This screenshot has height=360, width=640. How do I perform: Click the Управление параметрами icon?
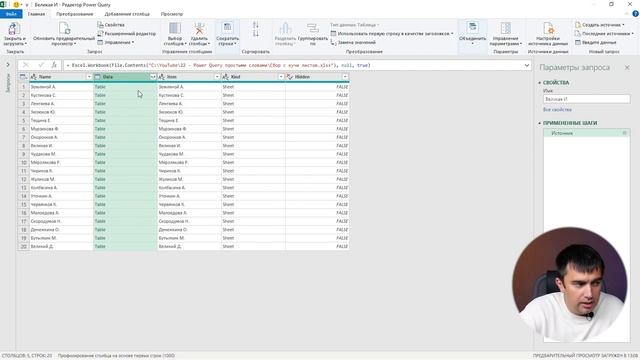506,28
